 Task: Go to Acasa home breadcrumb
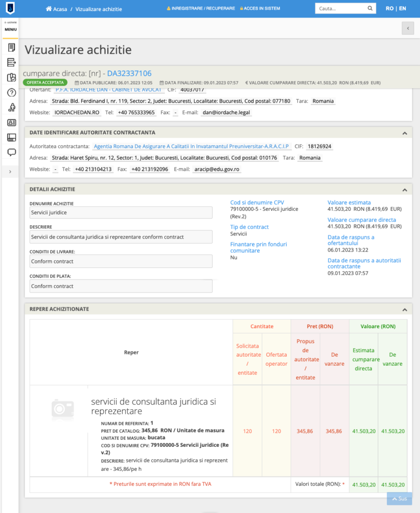point(56,9)
